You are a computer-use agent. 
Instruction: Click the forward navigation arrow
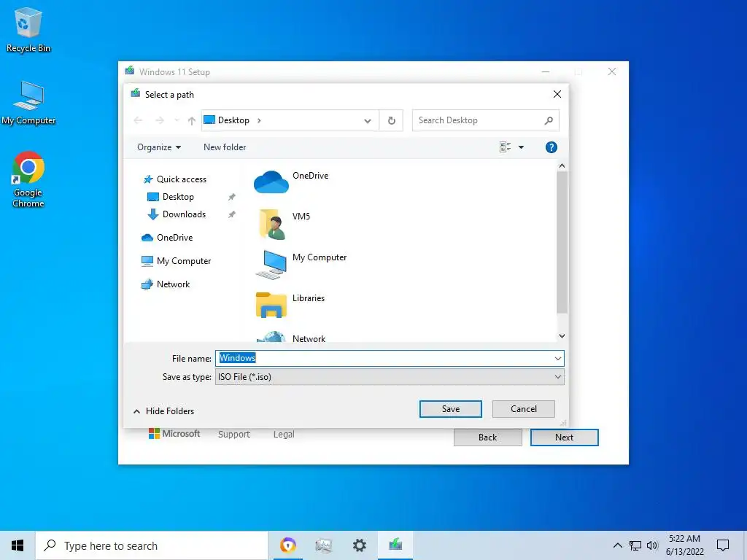point(160,120)
